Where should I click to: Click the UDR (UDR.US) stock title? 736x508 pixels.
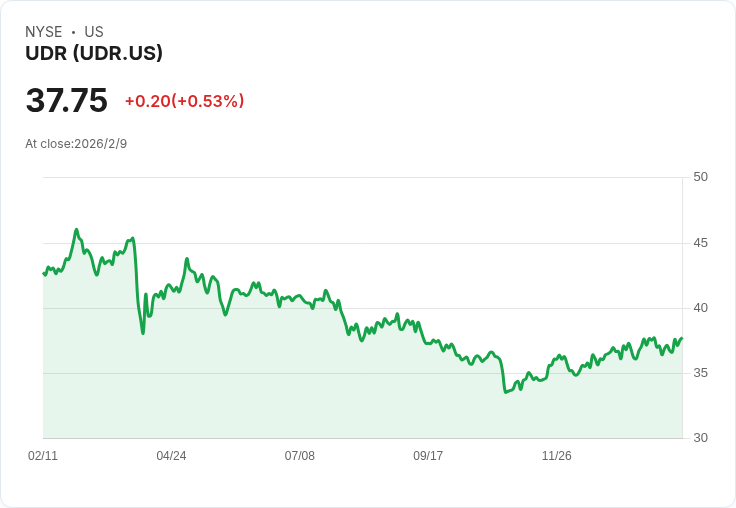point(94,54)
